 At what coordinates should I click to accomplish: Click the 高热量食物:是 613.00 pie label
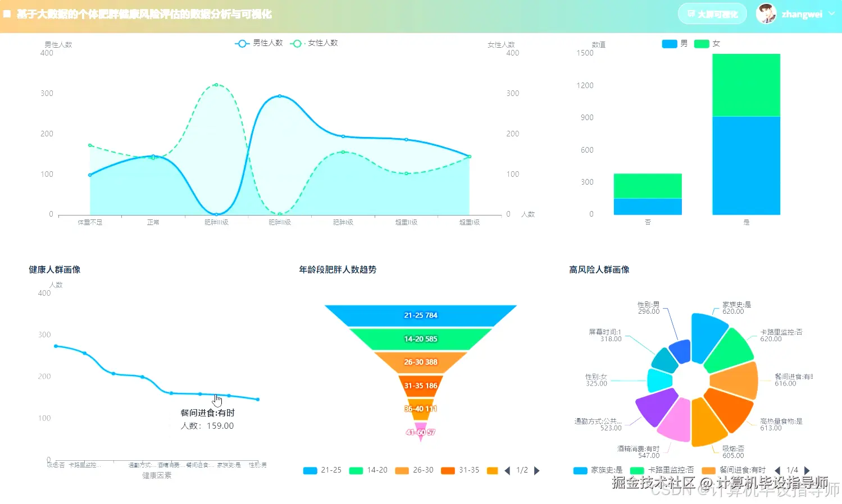(x=781, y=424)
